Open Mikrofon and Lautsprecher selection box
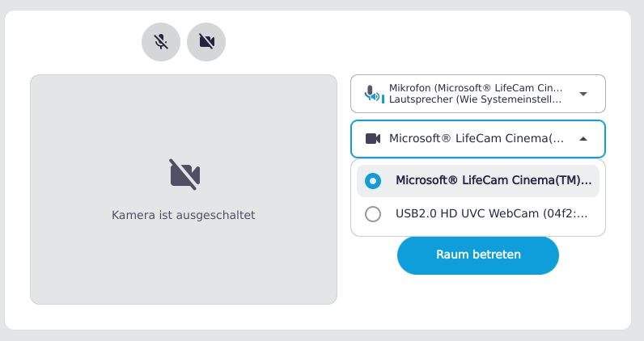The height and width of the screenshot is (341, 644). pyautogui.click(x=477, y=94)
